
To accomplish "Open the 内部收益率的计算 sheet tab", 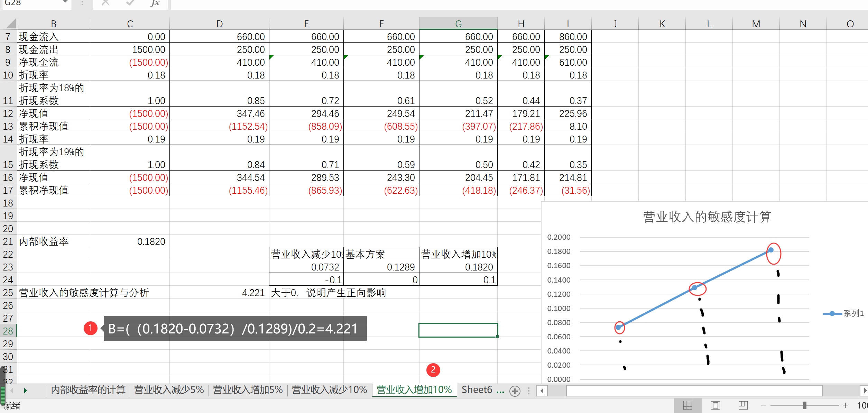I will [x=88, y=390].
